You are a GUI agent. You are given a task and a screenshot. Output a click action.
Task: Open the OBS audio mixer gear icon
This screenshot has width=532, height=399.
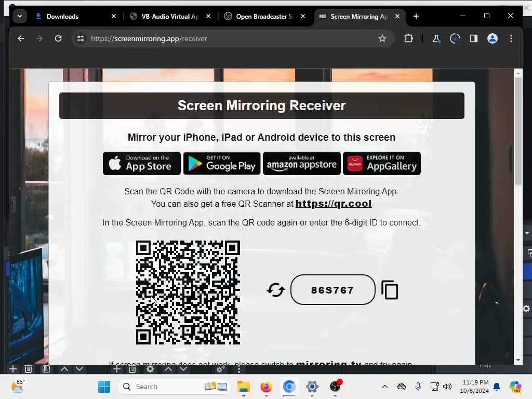pyautogui.click(x=220, y=369)
